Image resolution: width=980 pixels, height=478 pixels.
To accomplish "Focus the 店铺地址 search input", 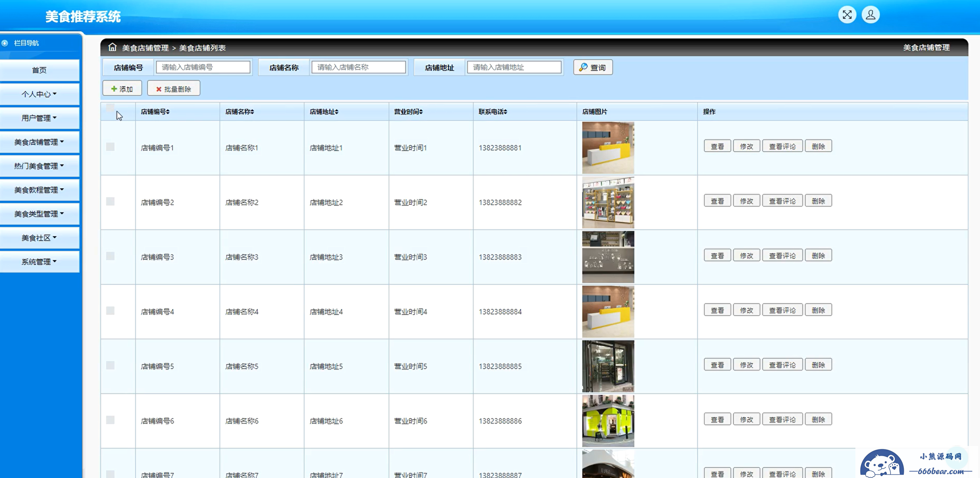I will (514, 67).
